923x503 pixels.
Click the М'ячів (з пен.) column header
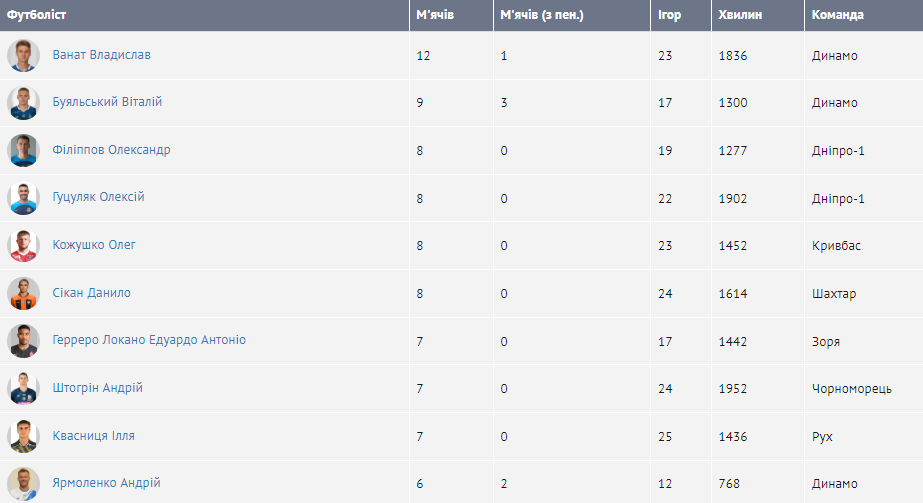tap(541, 15)
